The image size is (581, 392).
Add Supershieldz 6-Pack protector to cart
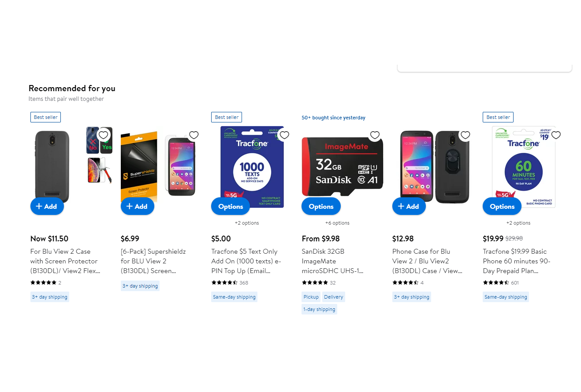[x=138, y=206]
